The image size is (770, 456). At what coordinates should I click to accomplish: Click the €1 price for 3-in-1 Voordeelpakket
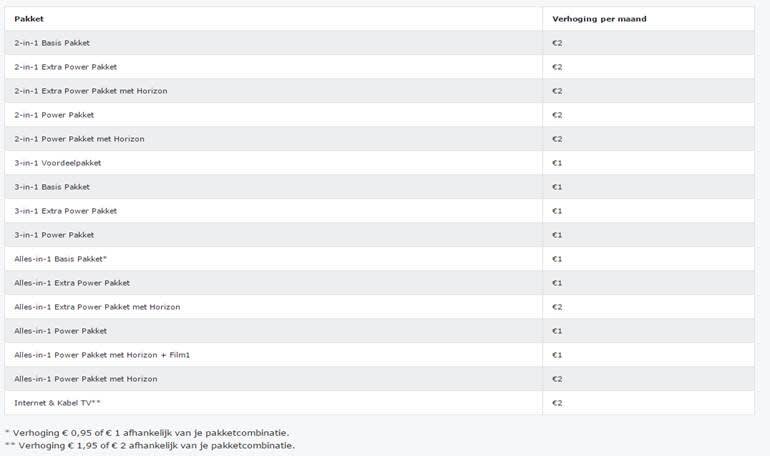pyautogui.click(x=557, y=163)
